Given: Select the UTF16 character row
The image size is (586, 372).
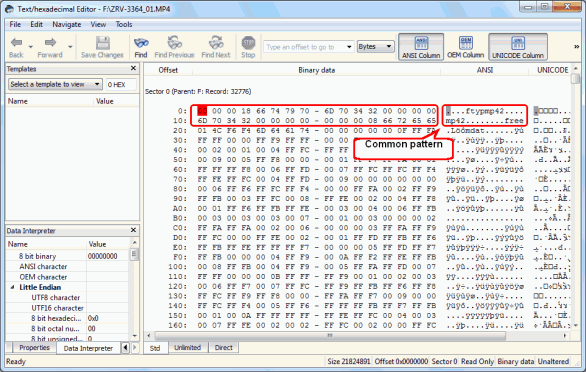Looking at the screenshot, I should pyautogui.click(x=68, y=308).
